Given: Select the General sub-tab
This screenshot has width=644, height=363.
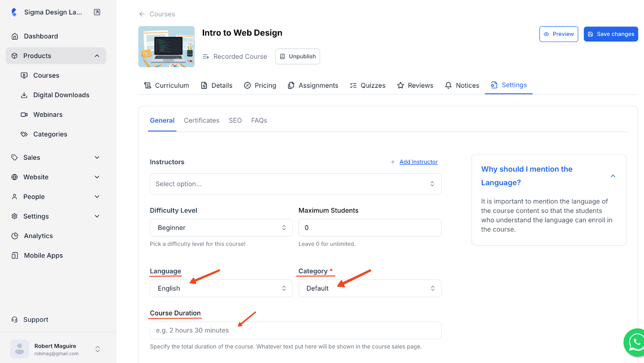Looking at the screenshot, I should tap(162, 120).
